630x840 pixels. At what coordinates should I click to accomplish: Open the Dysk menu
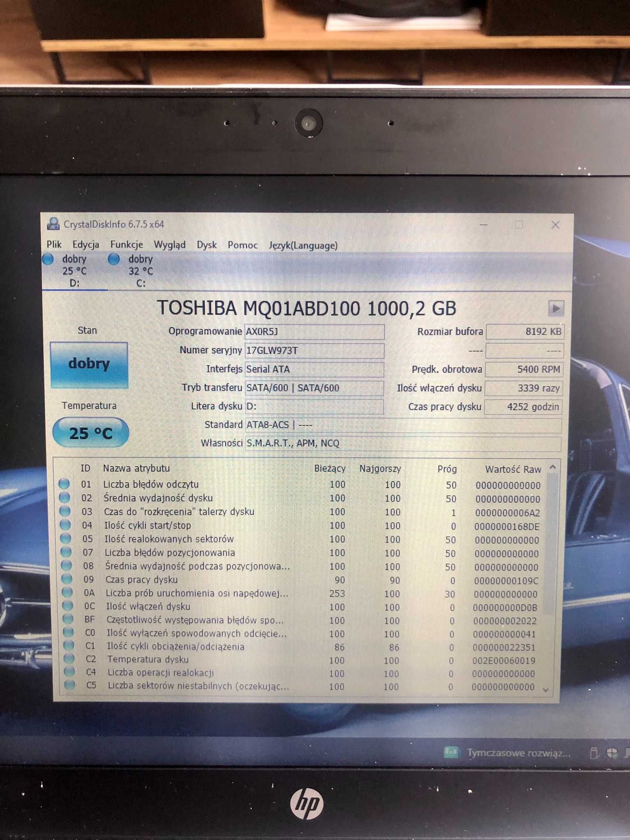click(206, 245)
